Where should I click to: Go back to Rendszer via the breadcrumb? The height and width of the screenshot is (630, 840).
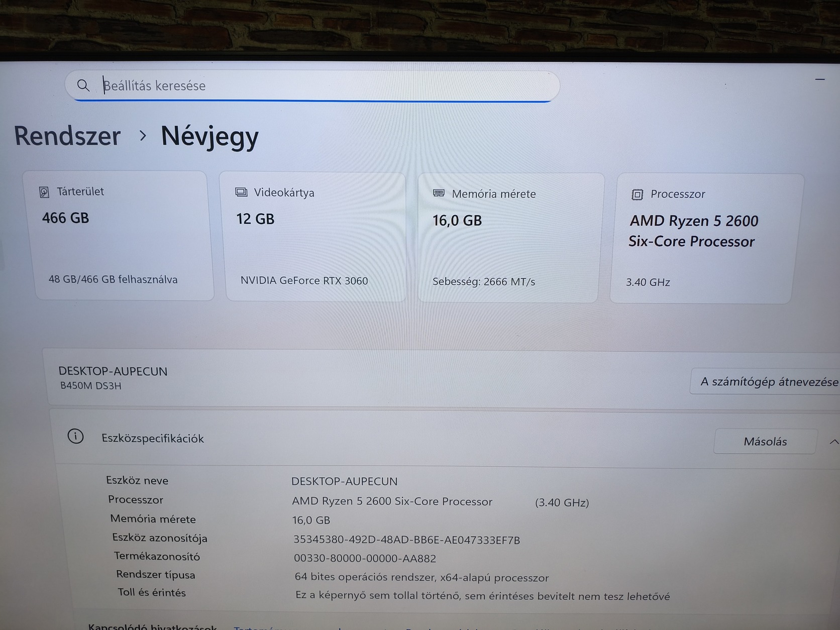click(x=67, y=136)
